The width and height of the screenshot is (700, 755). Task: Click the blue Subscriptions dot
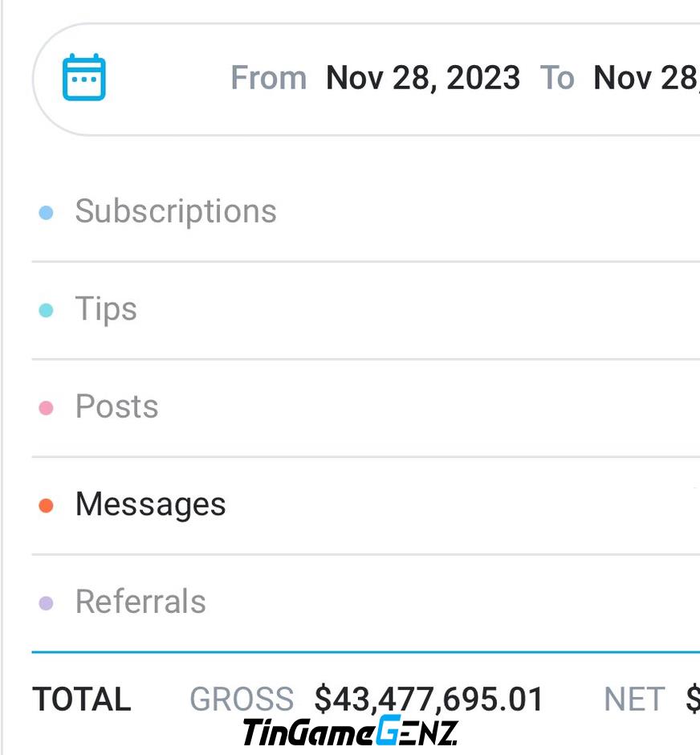click(47, 212)
